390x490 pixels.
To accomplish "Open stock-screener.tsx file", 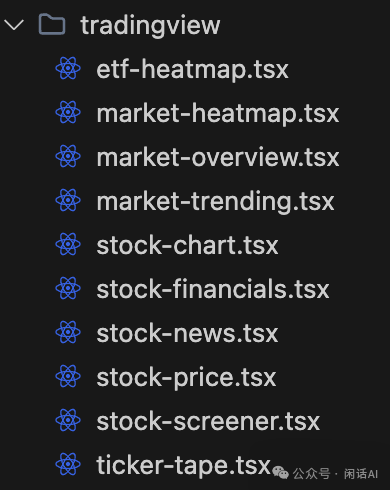I will pos(208,421).
